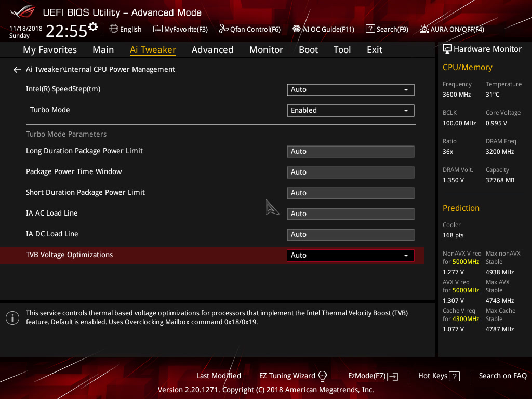Show Last Modified settings
The image size is (532, 399).
coord(219,376)
